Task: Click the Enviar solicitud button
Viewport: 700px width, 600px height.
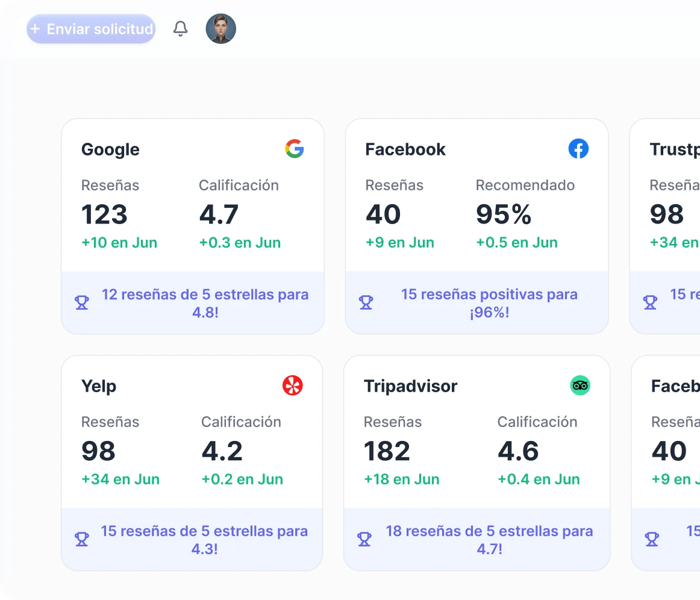Action: 91,29
